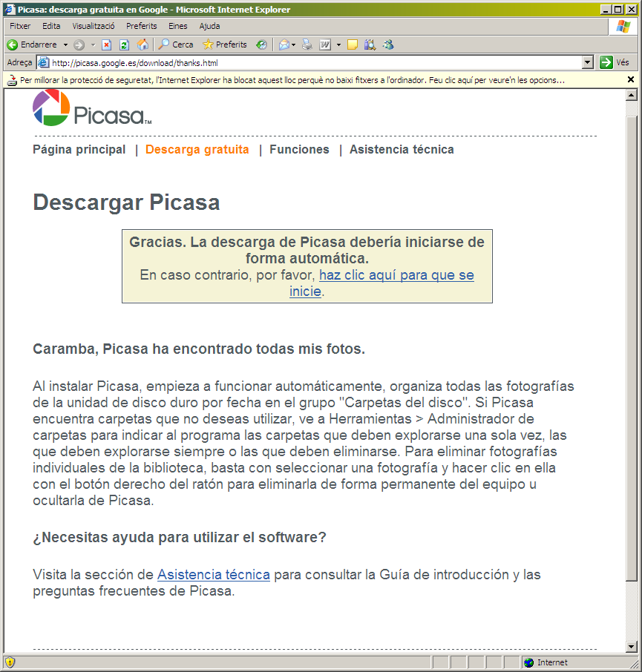
Task: Open the Forward history dropdown arrow
Action: 93,45
